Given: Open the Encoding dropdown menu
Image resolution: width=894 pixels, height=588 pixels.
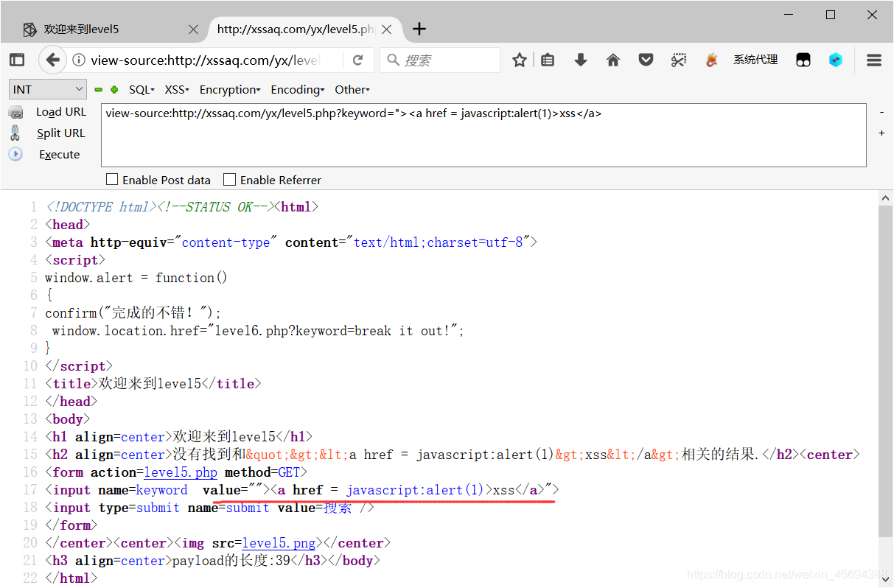Looking at the screenshot, I should point(298,90).
